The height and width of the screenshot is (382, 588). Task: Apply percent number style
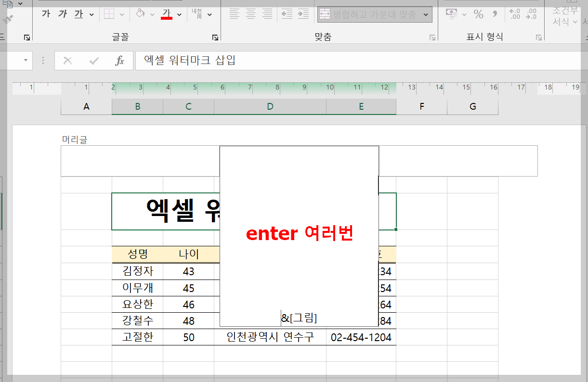478,14
